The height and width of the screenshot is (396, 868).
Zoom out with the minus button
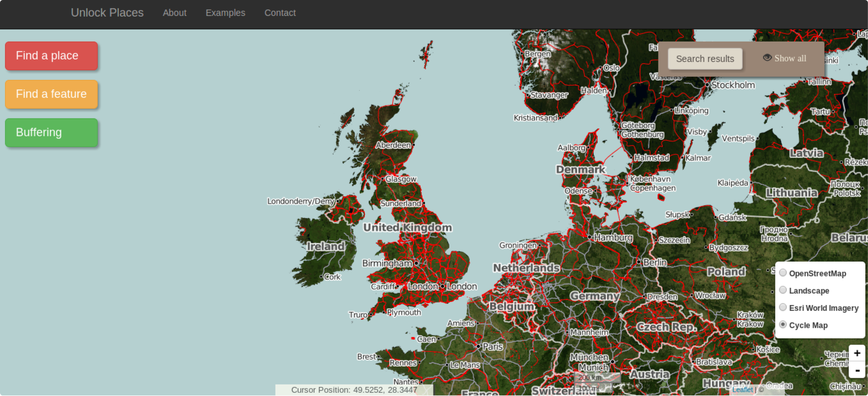click(x=856, y=370)
